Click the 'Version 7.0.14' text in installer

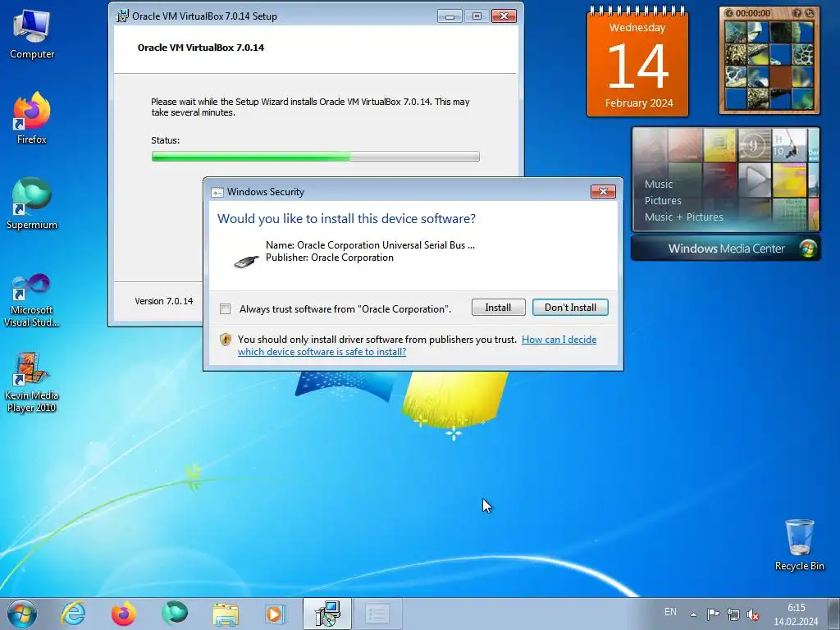(163, 301)
